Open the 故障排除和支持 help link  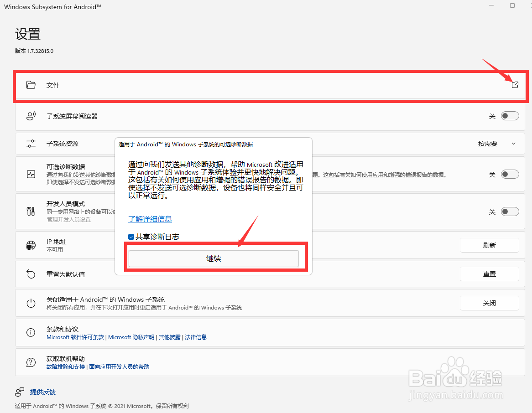coord(66,366)
